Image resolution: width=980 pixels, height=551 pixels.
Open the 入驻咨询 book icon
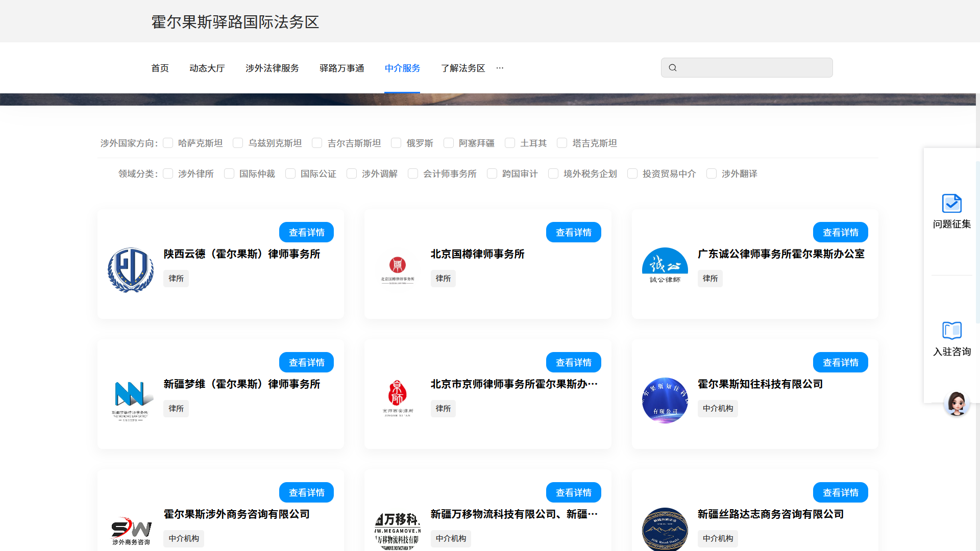tap(951, 331)
